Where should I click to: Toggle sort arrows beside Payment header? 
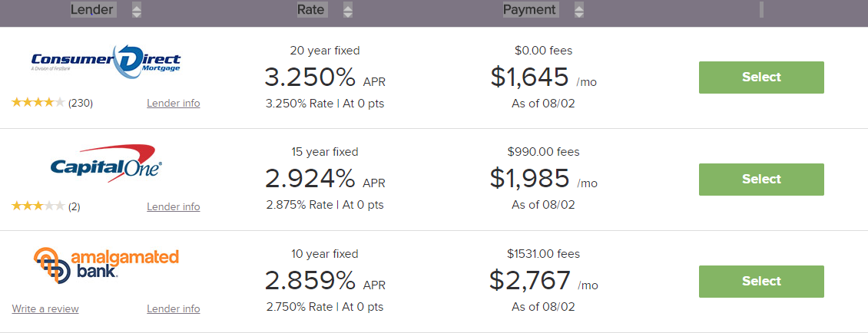(x=578, y=10)
